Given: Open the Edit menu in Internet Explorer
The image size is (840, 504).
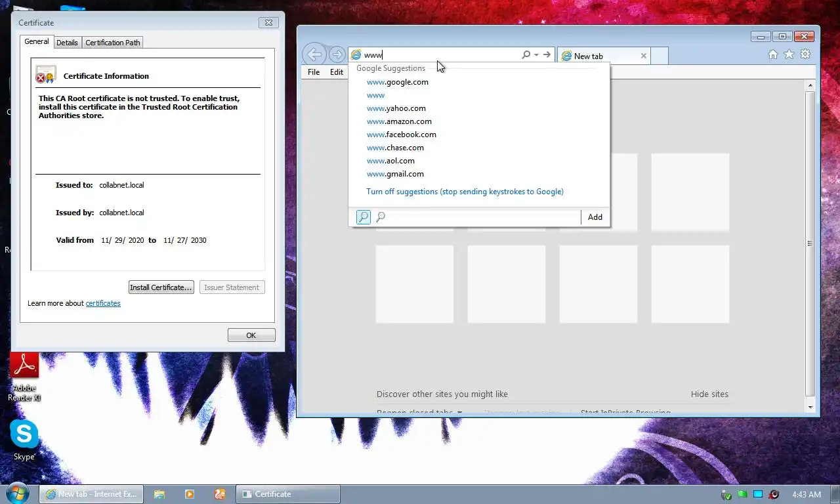Looking at the screenshot, I should coord(337,72).
